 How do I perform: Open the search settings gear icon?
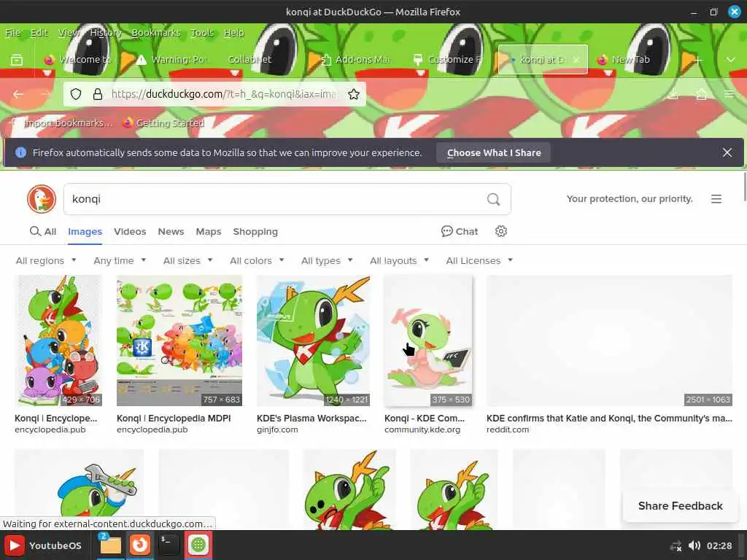500,231
